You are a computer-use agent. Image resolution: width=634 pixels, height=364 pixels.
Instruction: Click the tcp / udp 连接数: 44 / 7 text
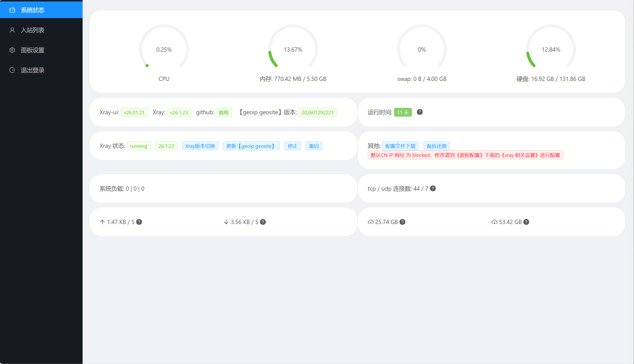tap(398, 189)
